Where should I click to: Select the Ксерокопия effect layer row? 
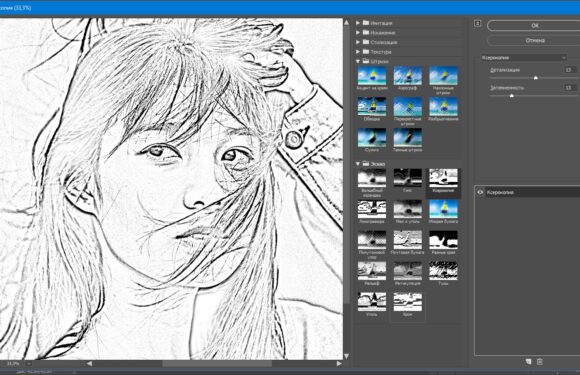pyautogui.click(x=527, y=192)
